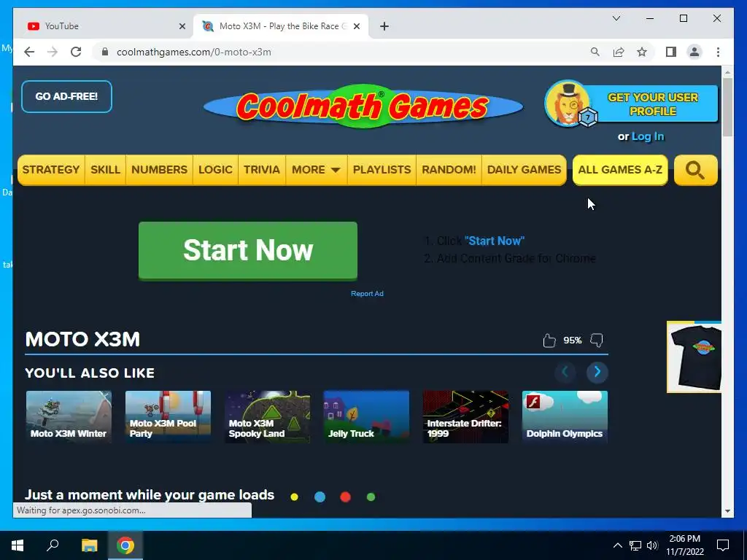Open the notification center icon
747x560 pixels.
point(723,545)
